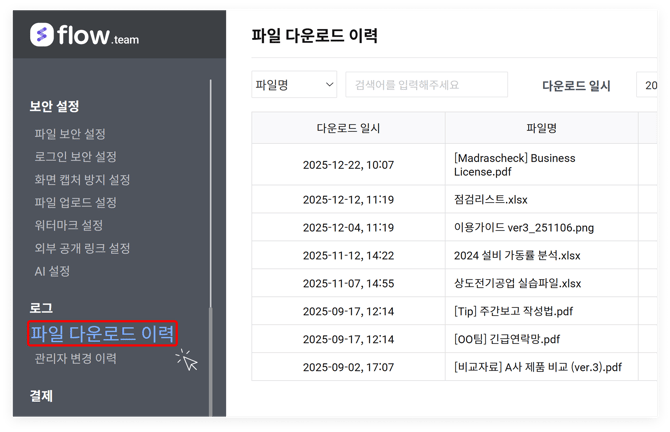Image resolution: width=670 pixels, height=432 pixels.
Task: Click the download date range field
Action: (647, 86)
